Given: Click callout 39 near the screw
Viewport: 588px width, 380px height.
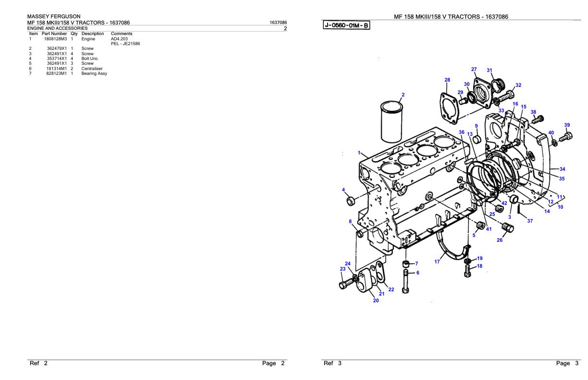Looking at the screenshot, I should tap(567, 125).
